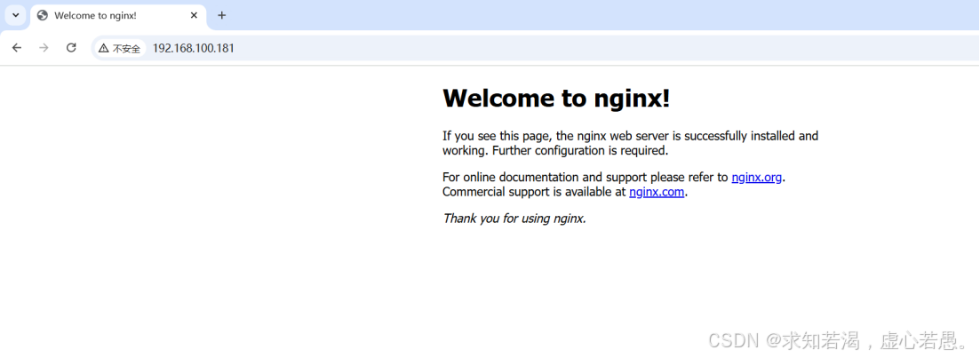Go back to previous page
The height and width of the screenshot is (358, 980).
coord(17,47)
